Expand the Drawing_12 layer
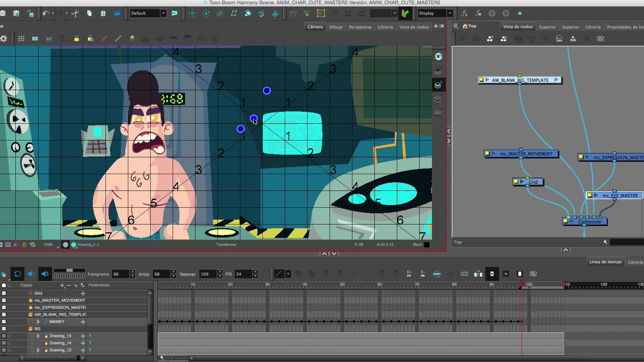This screenshot has height=362, width=644. (38, 350)
